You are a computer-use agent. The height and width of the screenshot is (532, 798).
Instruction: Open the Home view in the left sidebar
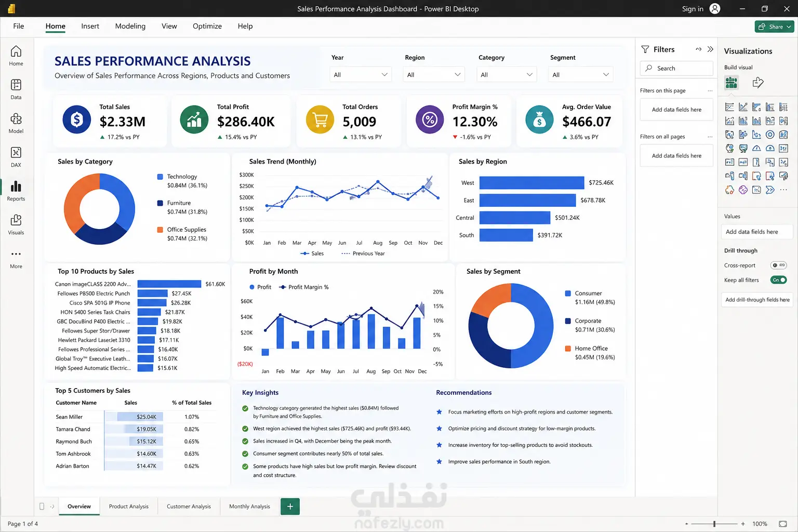[x=16, y=56]
